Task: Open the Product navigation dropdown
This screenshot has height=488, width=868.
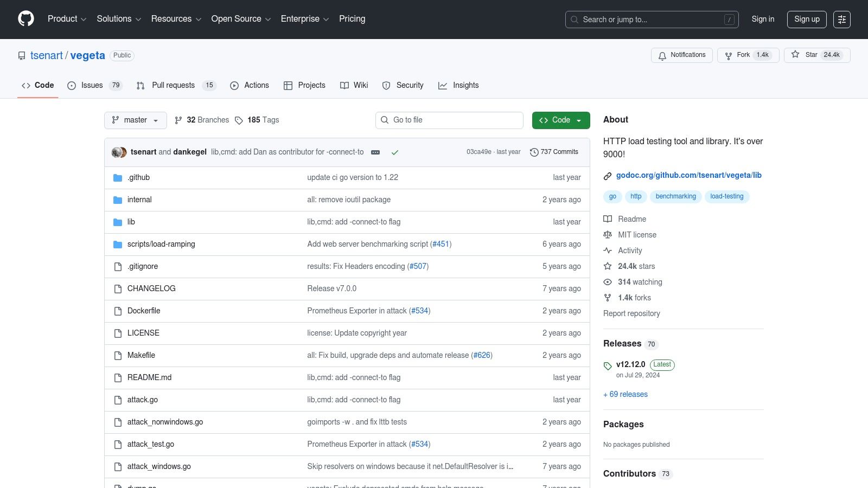Action: click(x=66, y=18)
